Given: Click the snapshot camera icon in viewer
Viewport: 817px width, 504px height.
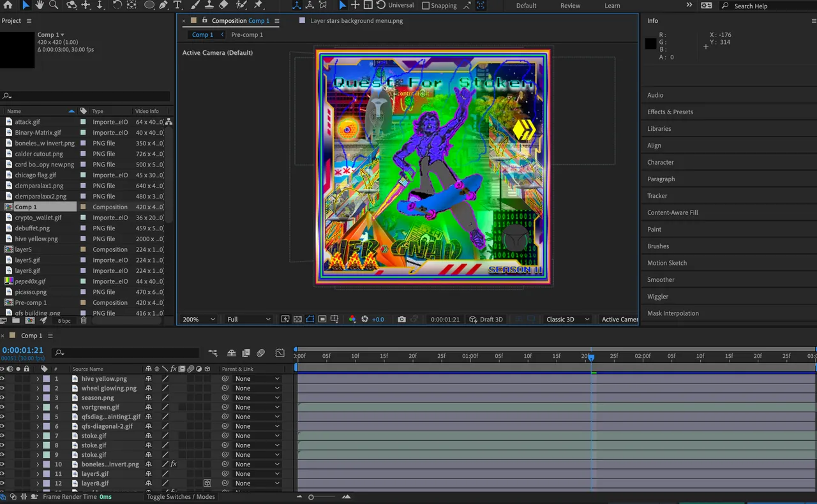Looking at the screenshot, I should 401,319.
